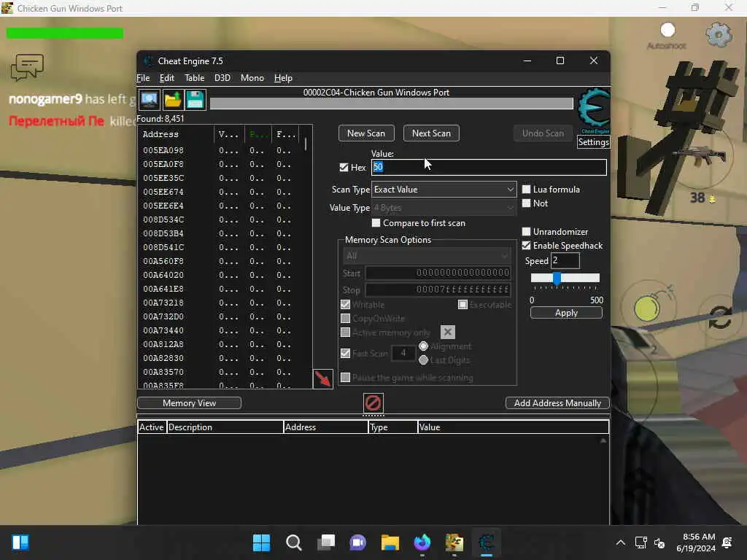Toggle the Executable checkbox
The height and width of the screenshot is (560, 747).
click(x=462, y=304)
